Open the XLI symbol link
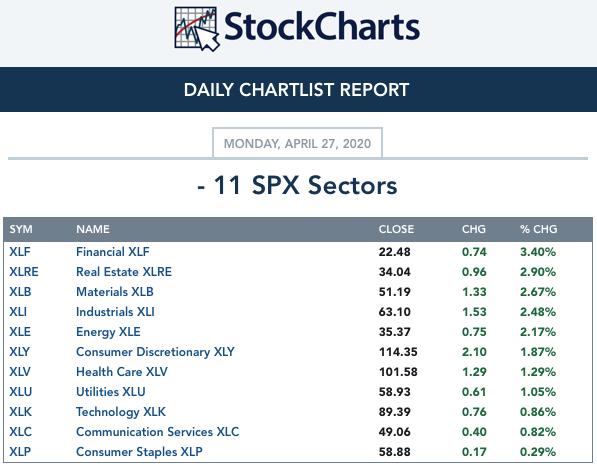 [18, 312]
